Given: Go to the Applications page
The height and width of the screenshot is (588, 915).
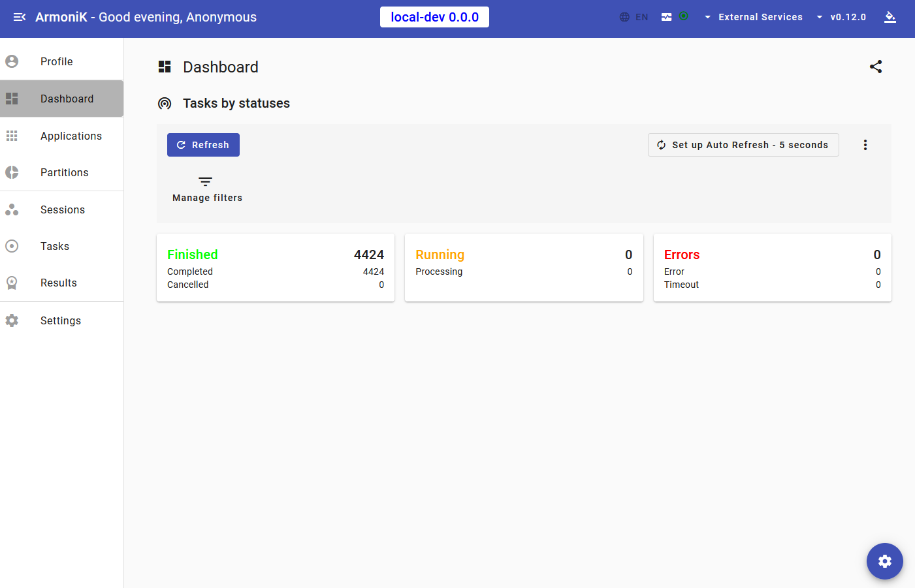Looking at the screenshot, I should (x=71, y=136).
